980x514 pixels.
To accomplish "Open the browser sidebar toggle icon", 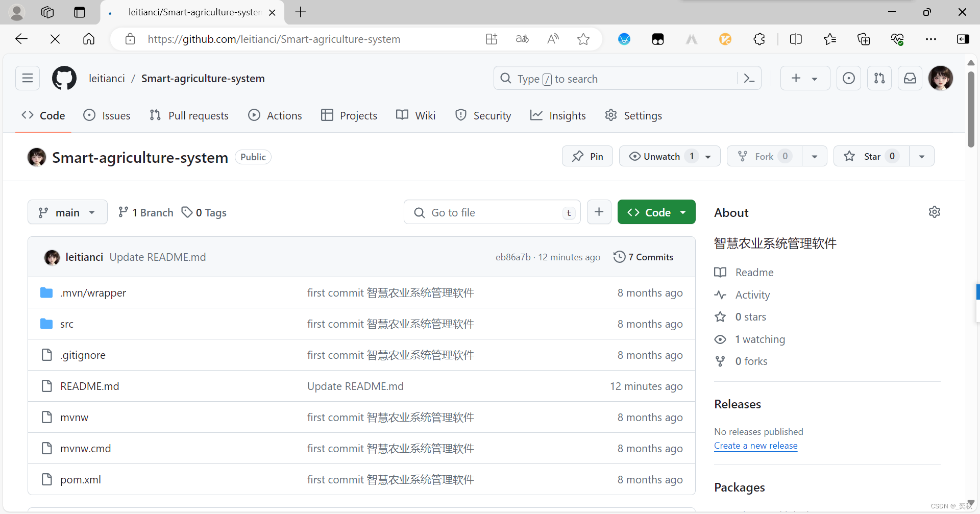I will [963, 39].
